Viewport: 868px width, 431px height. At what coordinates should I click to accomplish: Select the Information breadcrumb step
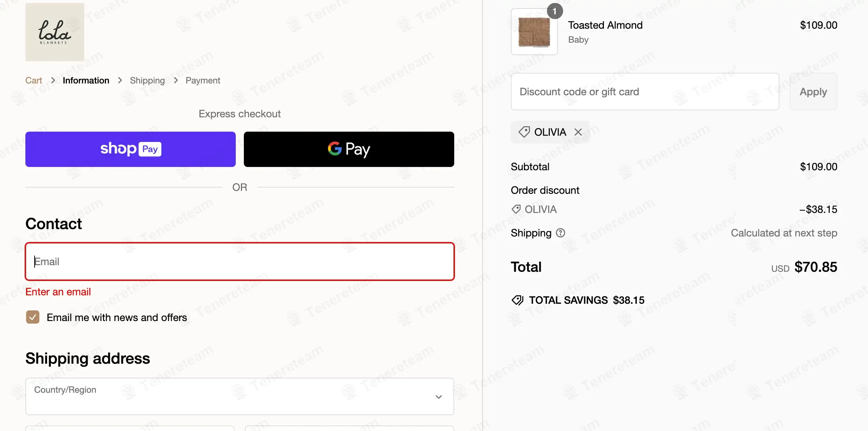(x=86, y=81)
